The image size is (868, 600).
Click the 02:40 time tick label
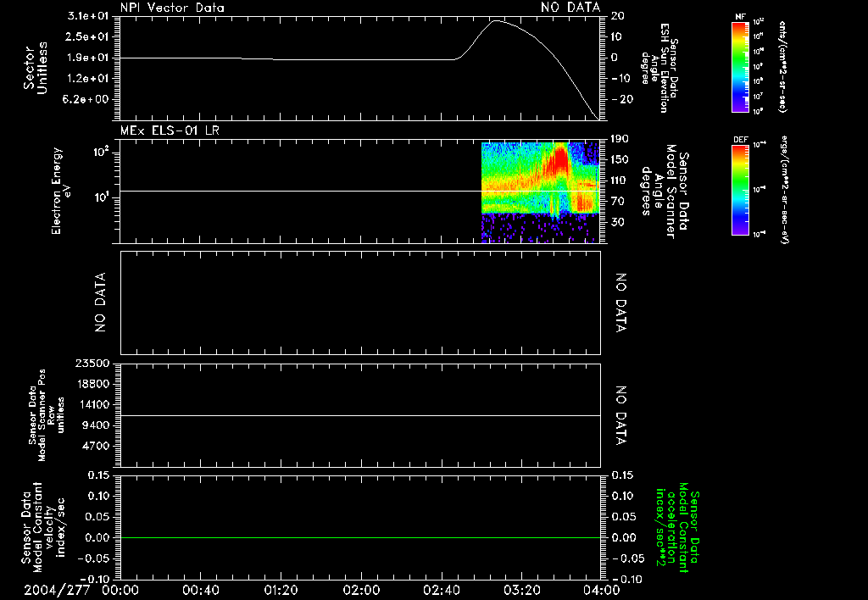click(441, 590)
